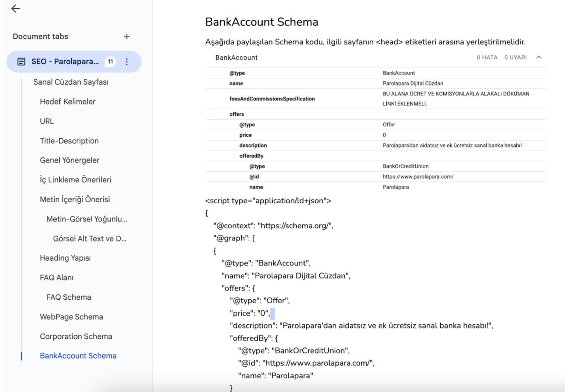Click the price row's 0 table value
The image size is (565, 392).
click(384, 135)
